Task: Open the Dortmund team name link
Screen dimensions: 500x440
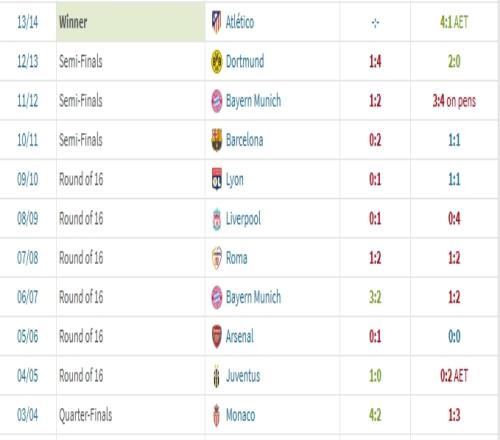Action: [245, 62]
